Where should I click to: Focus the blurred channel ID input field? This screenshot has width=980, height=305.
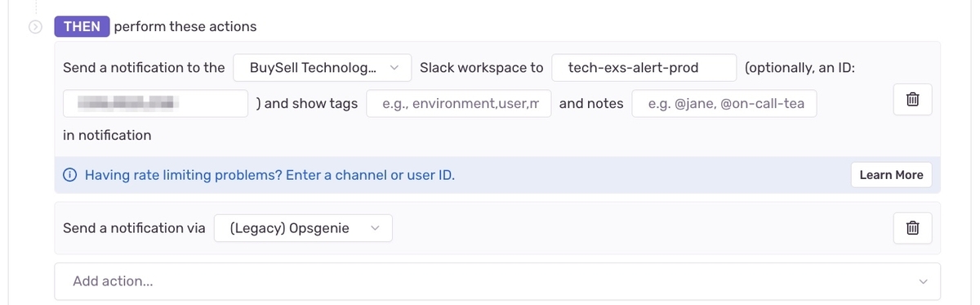click(x=155, y=103)
